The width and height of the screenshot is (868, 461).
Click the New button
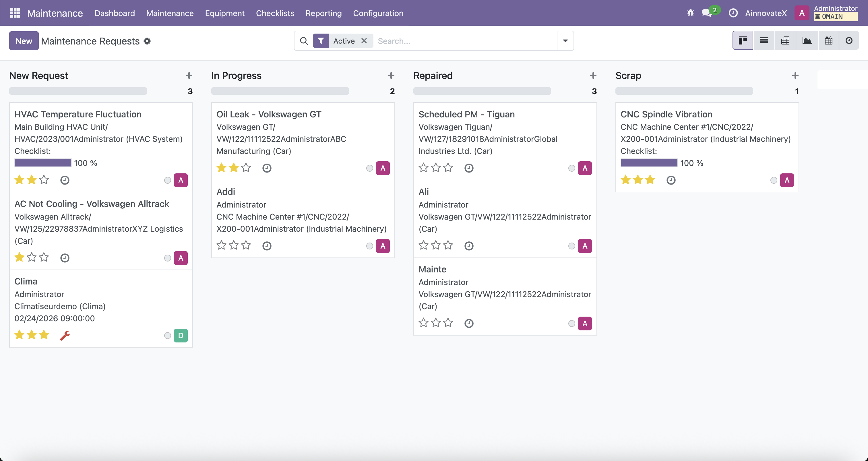click(x=24, y=41)
